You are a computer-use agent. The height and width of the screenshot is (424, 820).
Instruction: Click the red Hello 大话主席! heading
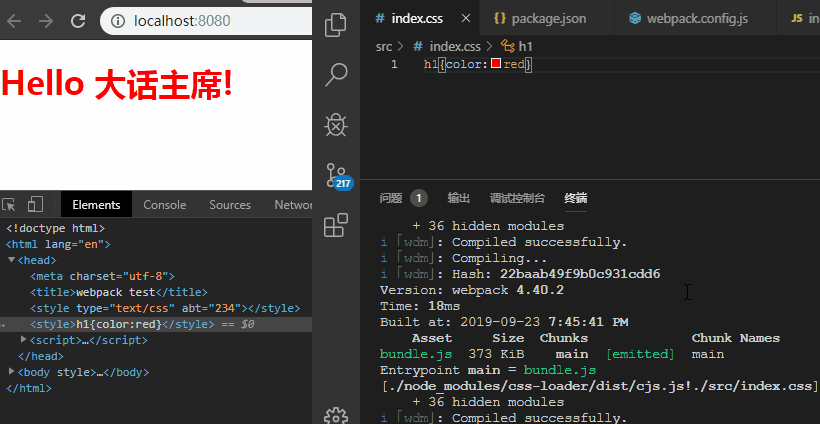tap(117, 84)
